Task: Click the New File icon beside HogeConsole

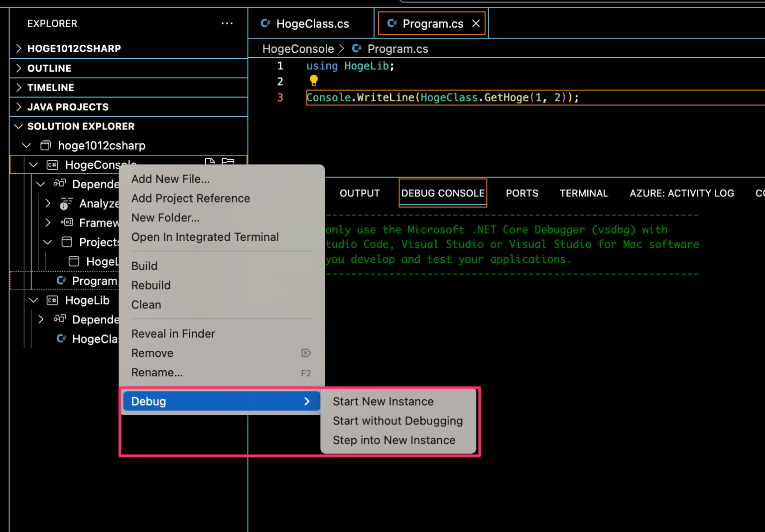Action: point(209,162)
